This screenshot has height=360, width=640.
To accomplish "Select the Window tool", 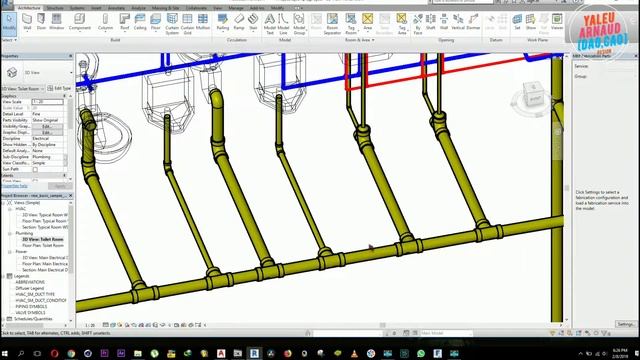I will point(56,22).
